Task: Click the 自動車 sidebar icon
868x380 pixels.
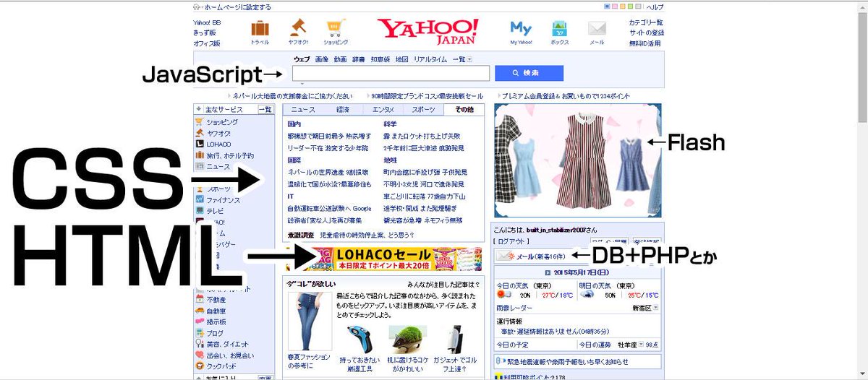Action: 200,311
